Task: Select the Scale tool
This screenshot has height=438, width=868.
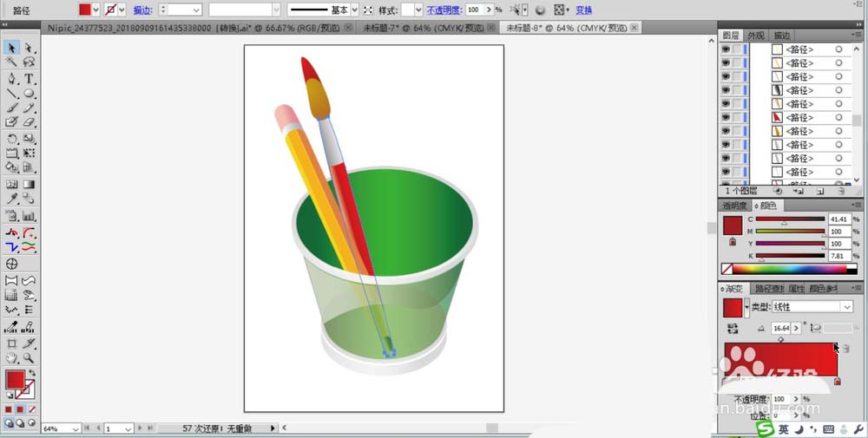Action: (x=29, y=139)
